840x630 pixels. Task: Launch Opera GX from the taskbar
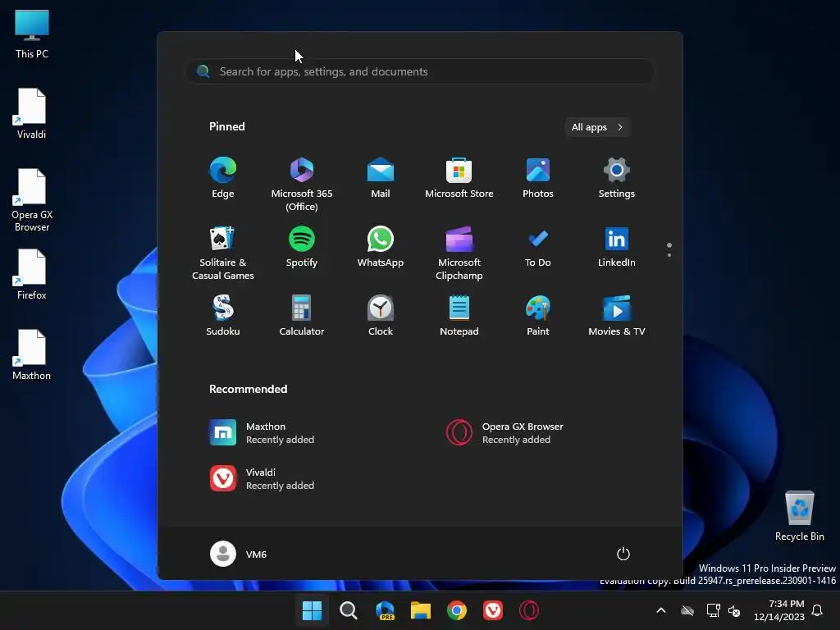[x=529, y=610]
